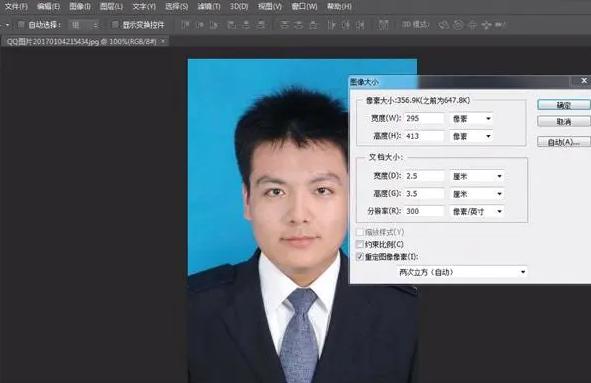Click the distribute bottom edges icon
The height and width of the screenshot is (383, 591).
[313, 25]
